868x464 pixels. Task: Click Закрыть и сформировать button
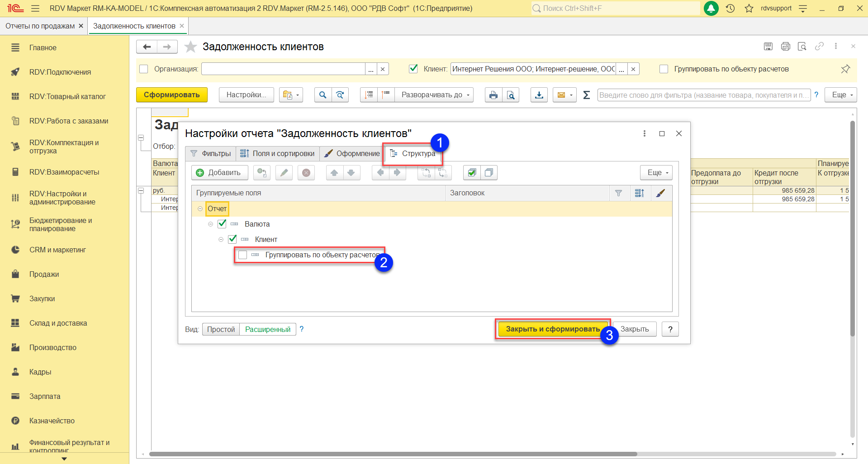(x=552, y=329)
